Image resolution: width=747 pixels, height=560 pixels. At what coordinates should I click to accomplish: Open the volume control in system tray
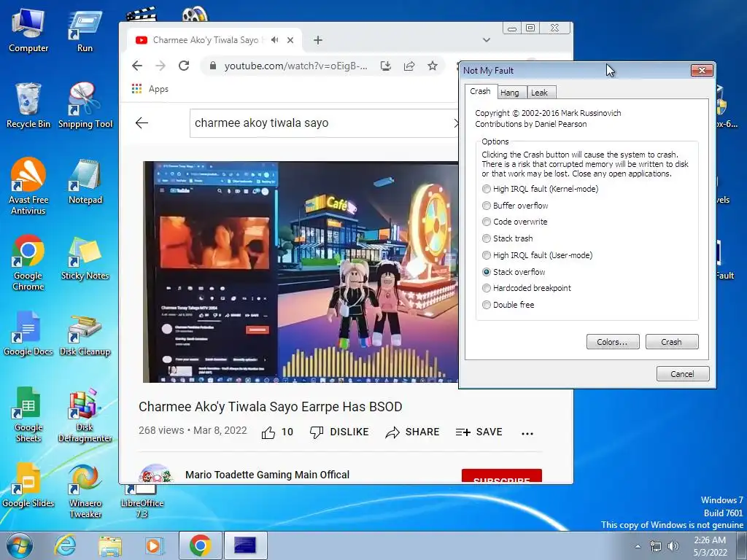[x=673, y=546]
